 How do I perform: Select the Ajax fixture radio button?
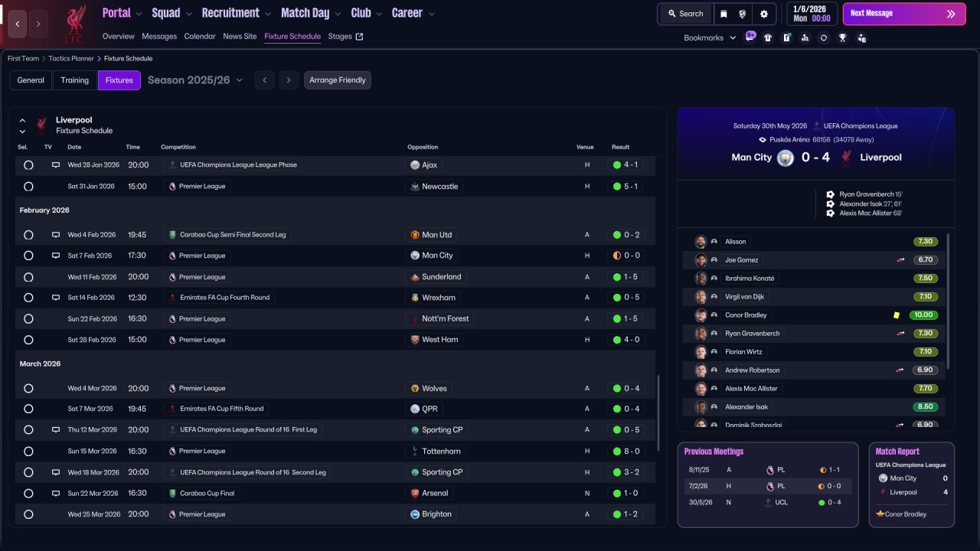tap(28, 165)
